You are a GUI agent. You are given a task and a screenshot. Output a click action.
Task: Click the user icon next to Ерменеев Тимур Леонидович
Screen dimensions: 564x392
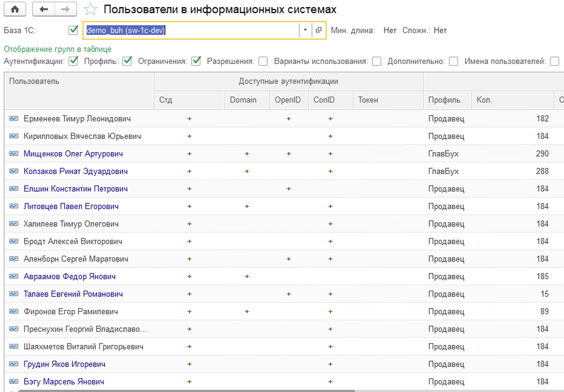(14, 119)
